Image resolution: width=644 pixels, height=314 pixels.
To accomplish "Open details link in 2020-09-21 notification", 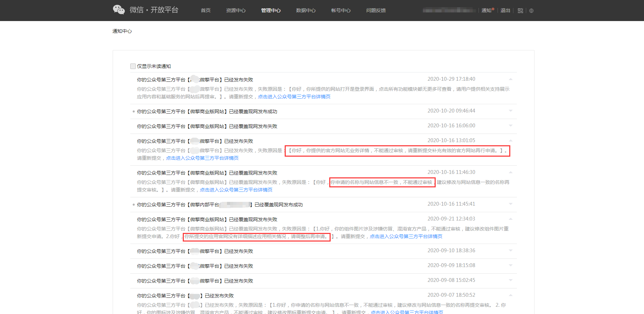I will [x=406, y=236].
